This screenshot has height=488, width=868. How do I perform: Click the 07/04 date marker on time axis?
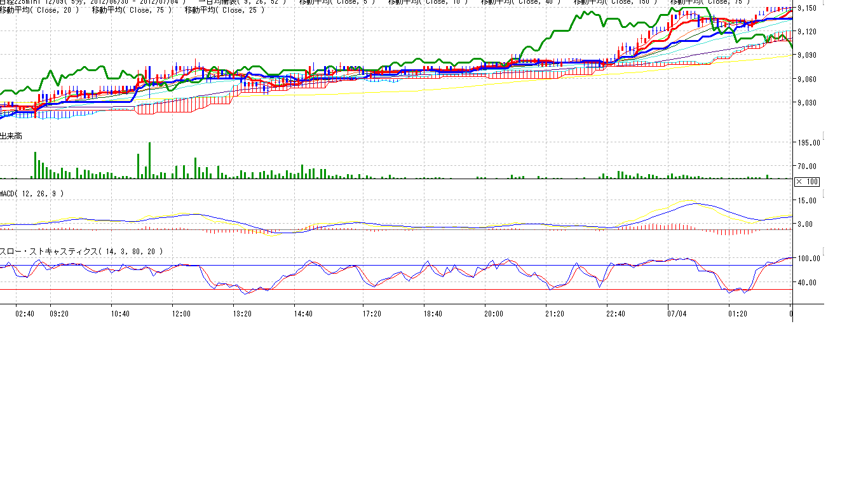[677, 313]
